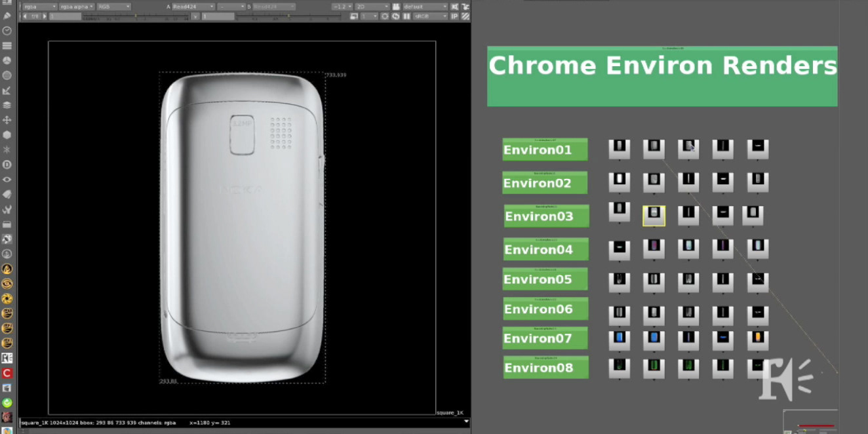Open the Time nodes menu (clock icon)

click(x=7, y=31)
